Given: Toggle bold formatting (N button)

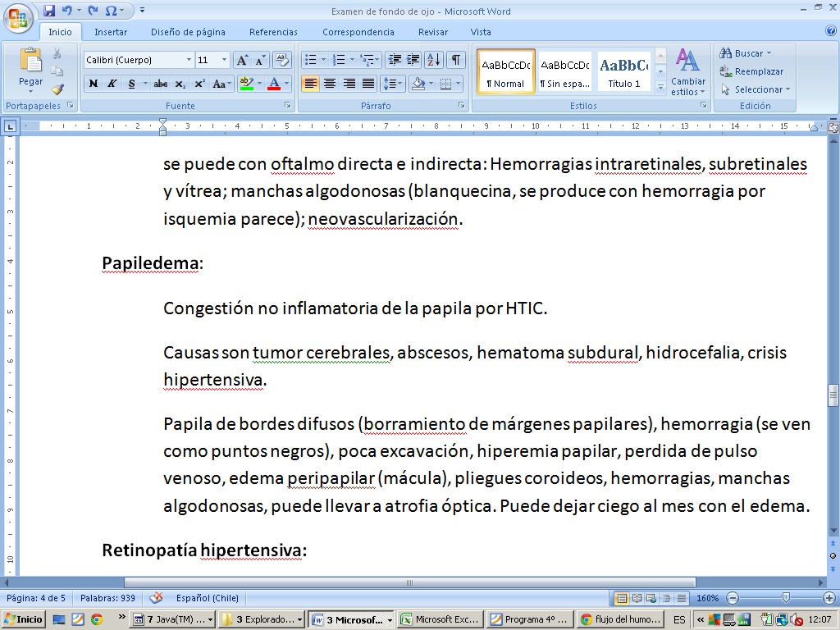Looking at the screenshot, I should pos(94,84).
